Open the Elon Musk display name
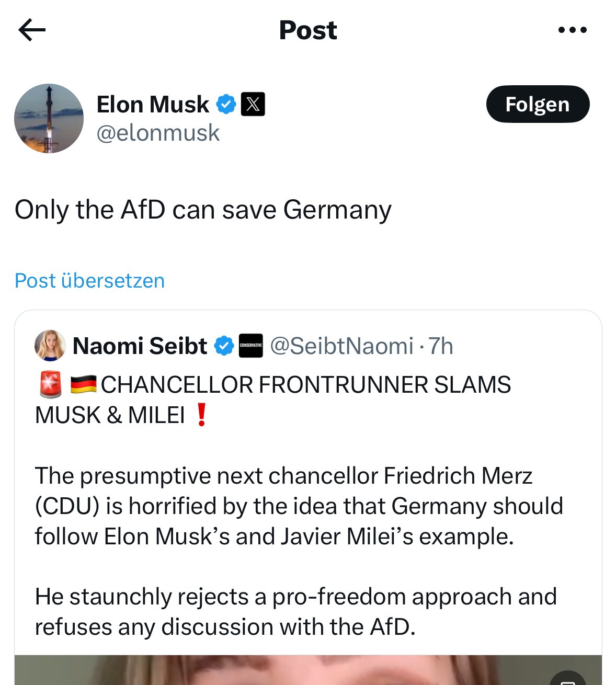616x685 pixels. [x=153, y=104]
